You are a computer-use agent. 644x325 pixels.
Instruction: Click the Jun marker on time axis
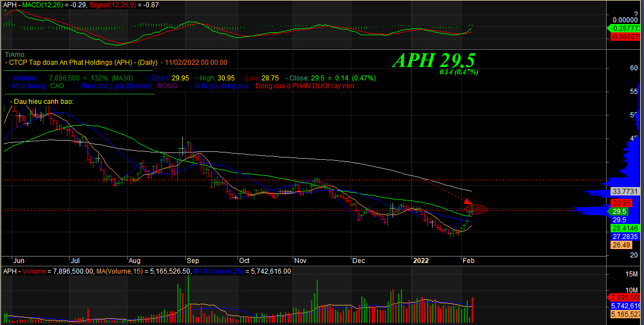(x=18, y=261)
